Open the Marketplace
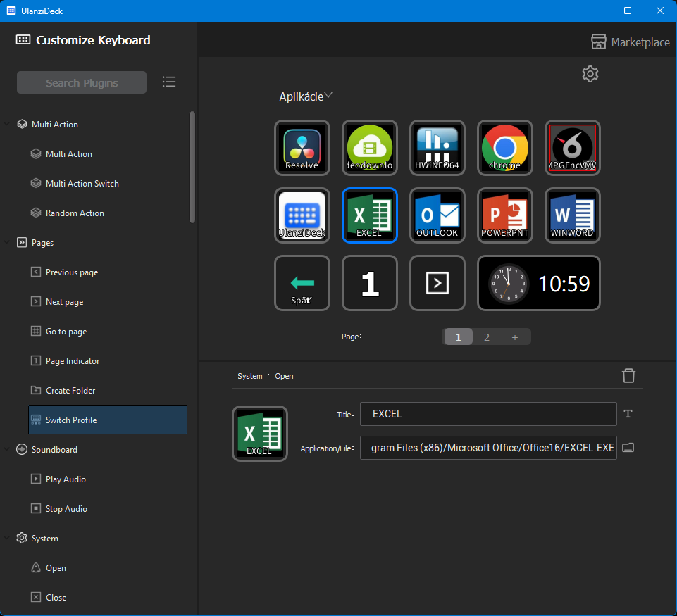677x616 pixels. coord(631,42)
